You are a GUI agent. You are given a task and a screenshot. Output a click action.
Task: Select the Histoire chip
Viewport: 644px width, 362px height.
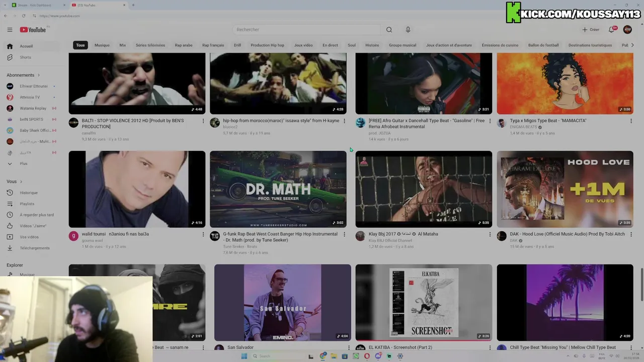[x=372, y=45]
